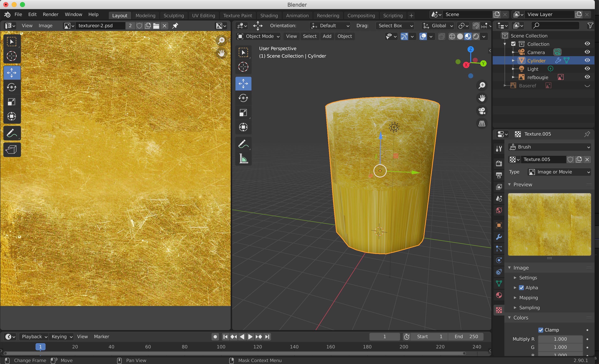The width and height of the screenshot is (599, 364).
Task: Expand the Mapping subpanel
Action: point(528,298)
